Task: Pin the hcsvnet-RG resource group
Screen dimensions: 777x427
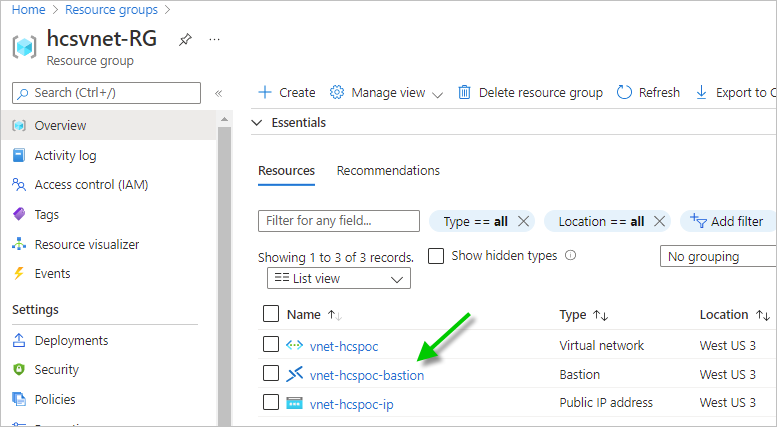Action: [x=185, y=40]
